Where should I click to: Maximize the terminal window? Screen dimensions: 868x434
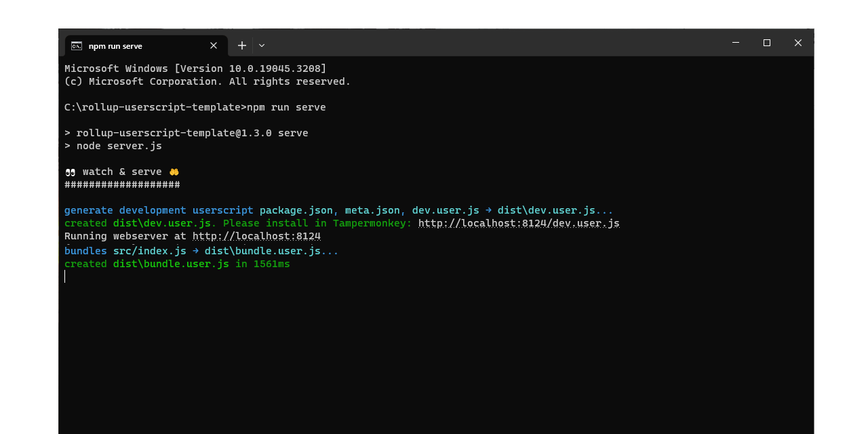(767, 42)
